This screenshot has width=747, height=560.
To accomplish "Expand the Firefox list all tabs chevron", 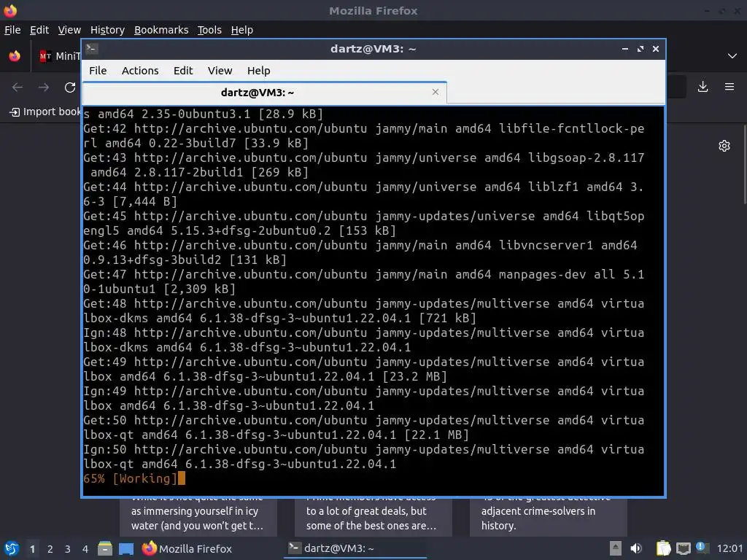I will 732,56.
